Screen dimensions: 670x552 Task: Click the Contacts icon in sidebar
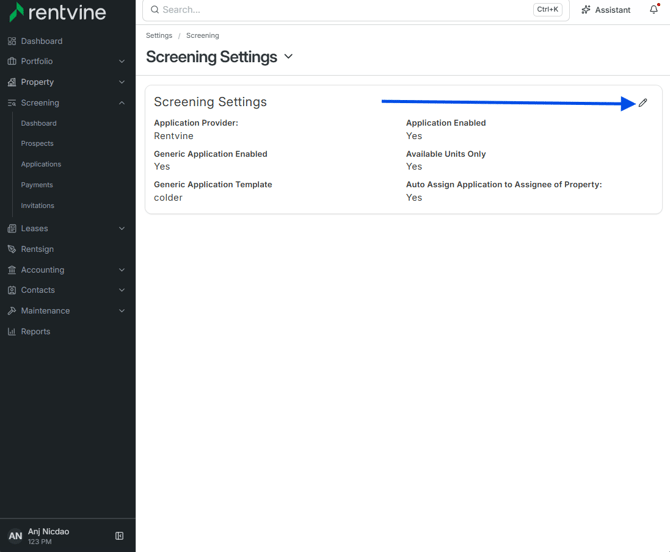[x=12, y=290]
